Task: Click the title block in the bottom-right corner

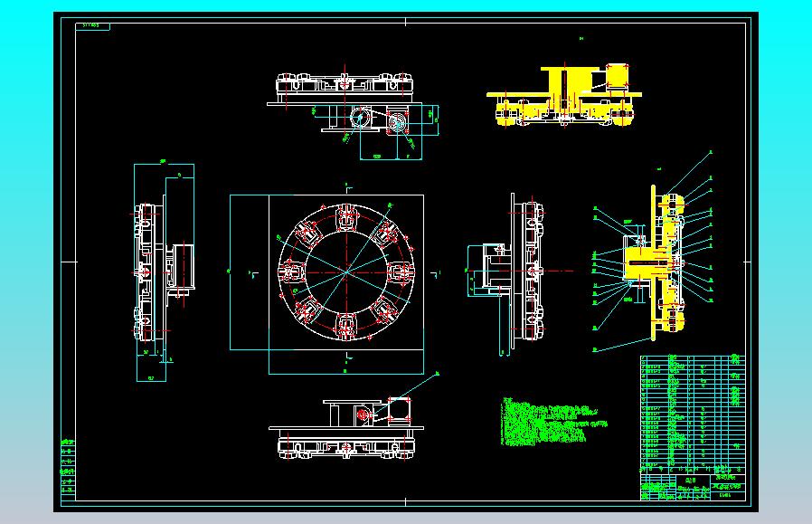Action: 693,487
